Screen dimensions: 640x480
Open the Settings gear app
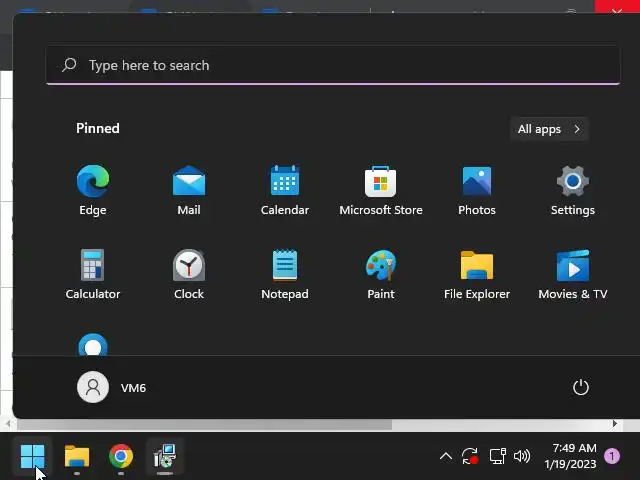(x=573, y=190)
